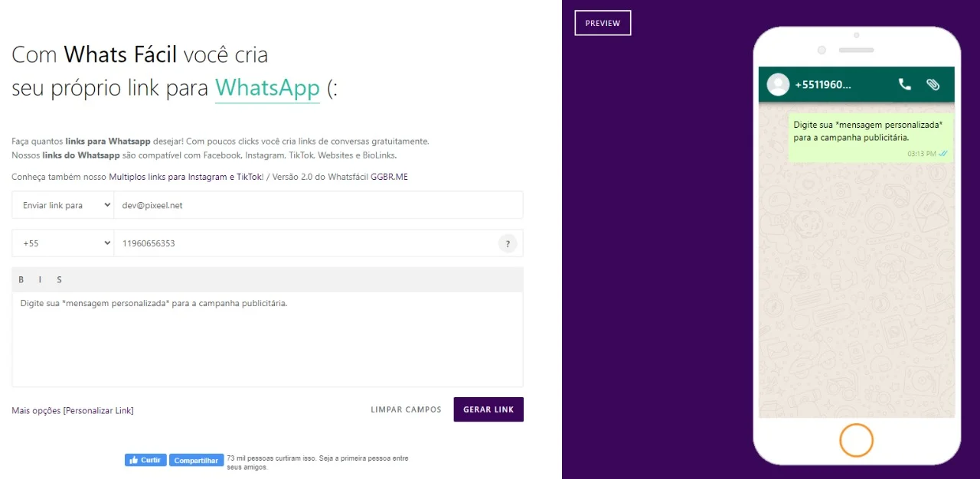Open the 'Enviar link para' dropdown
The height and width of the screenshot is (479, 980).
tap(63, 205)
